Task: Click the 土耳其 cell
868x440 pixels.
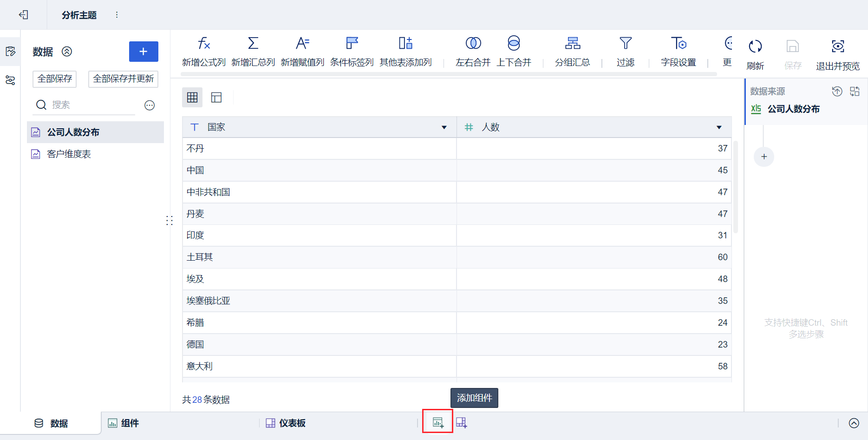Action: pos(320,257)
